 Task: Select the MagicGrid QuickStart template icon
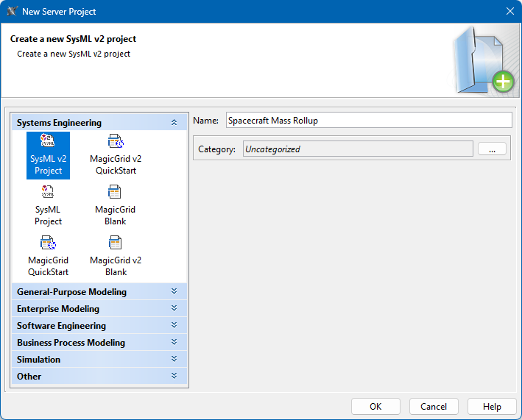(48, 243)
